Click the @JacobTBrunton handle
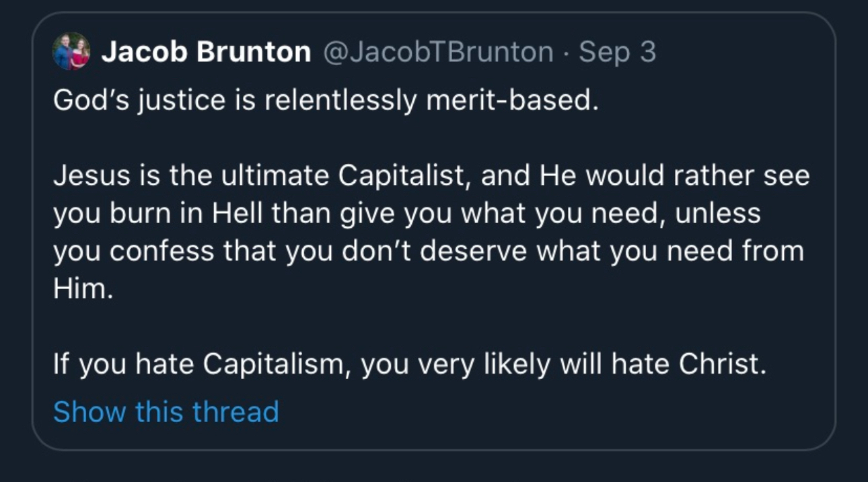The width and height of the screenshot is (868, 482). pyautogui.click(x=439, y=52)
